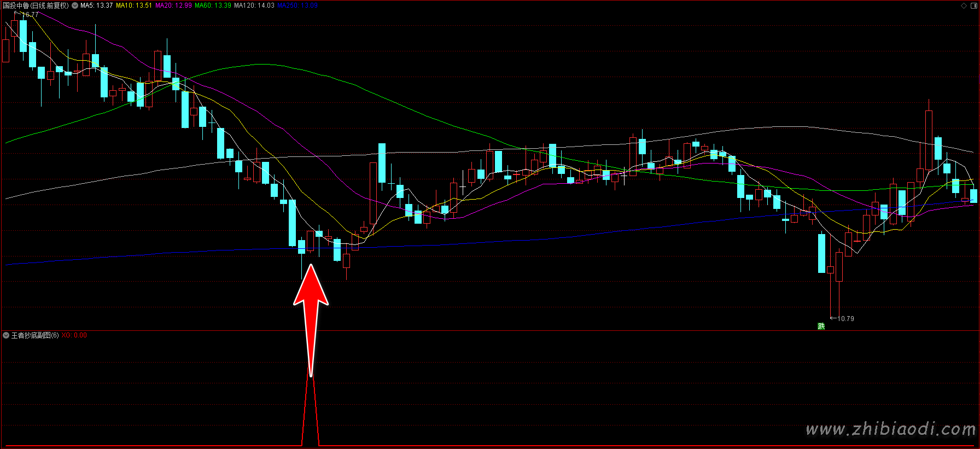980x449 pixels.
Task: Select the magenta MA20: 12.99 label
Action: 173,5
